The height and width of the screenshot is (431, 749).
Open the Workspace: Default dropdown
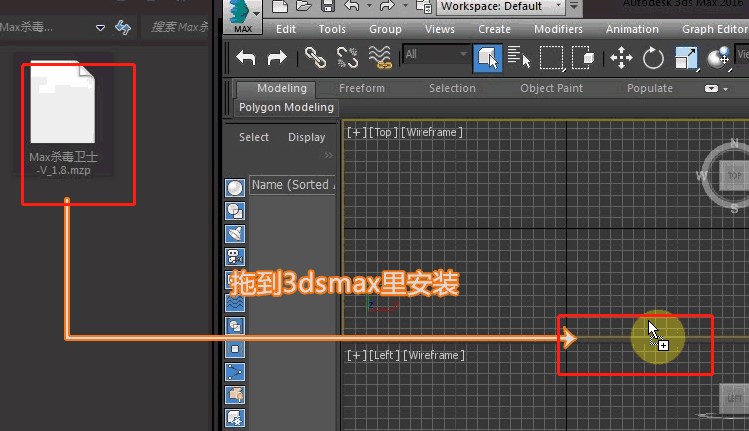501,7
